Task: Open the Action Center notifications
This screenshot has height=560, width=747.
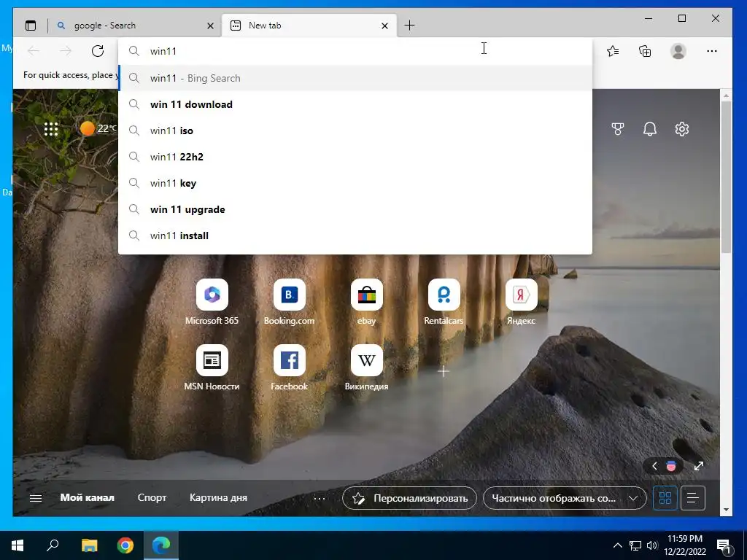Action: click(724, 545)
